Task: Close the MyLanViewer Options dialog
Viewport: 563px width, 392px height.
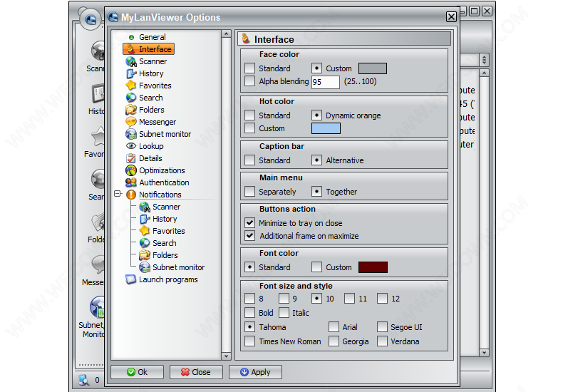Action: point(451,17)
